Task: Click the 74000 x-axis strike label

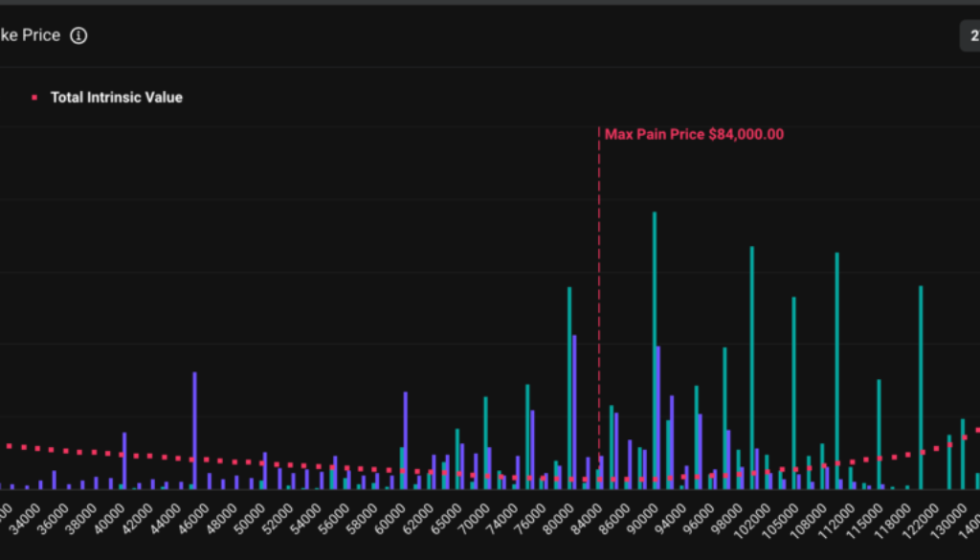Action: (502, 520)
